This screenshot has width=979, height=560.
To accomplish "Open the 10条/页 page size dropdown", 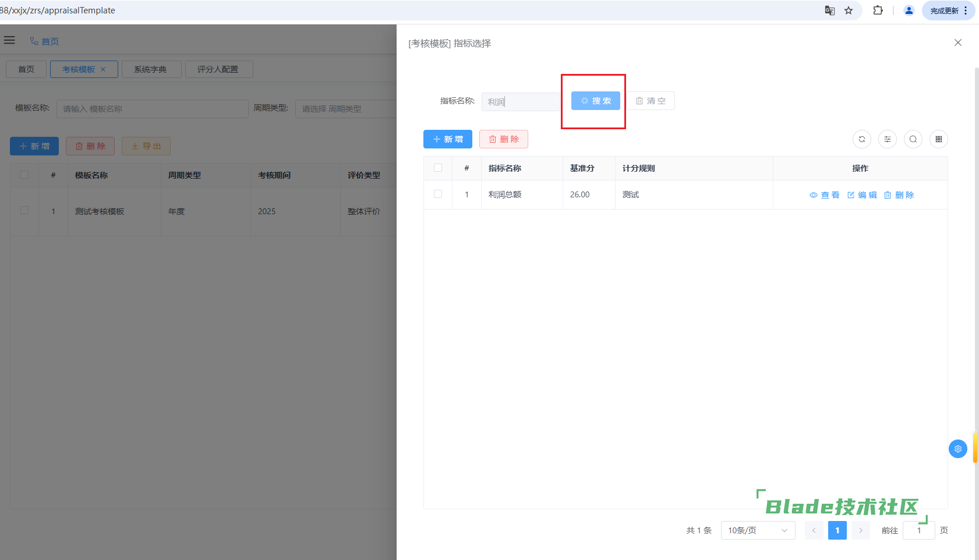I will point(758,530).
